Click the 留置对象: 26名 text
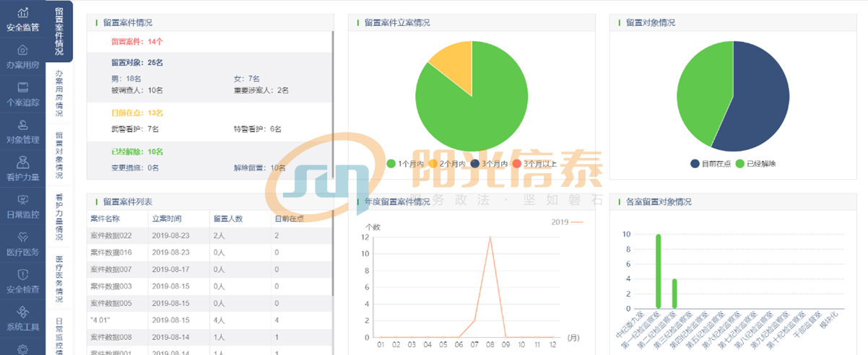Screen dimensions: 868x355 137,62
